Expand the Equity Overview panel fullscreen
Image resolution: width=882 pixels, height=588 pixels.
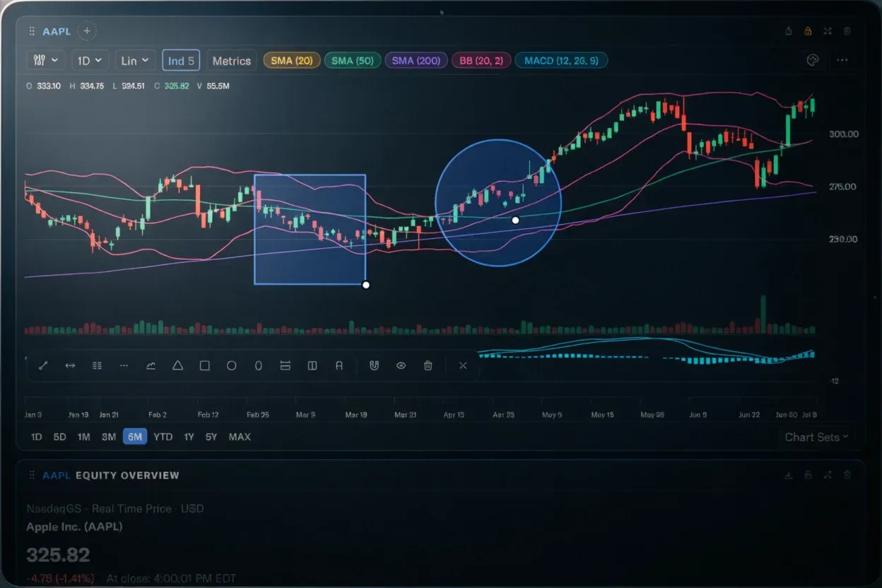(828, 475)
